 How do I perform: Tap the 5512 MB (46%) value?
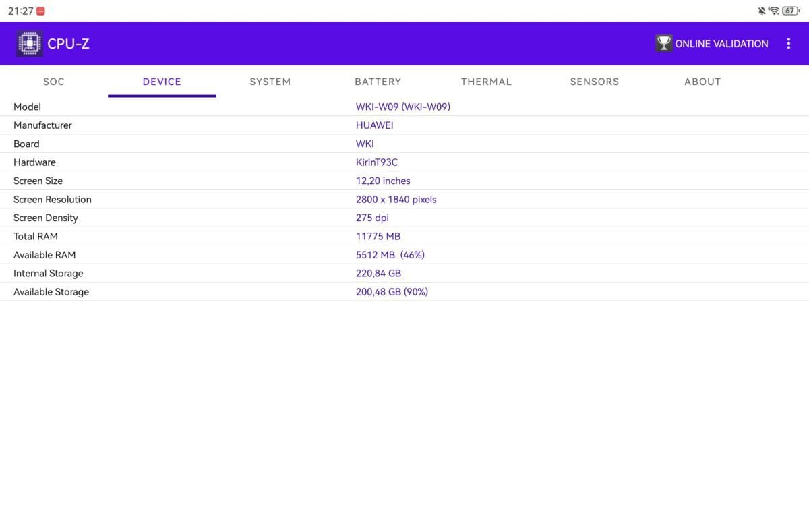(x=390, y=255)
